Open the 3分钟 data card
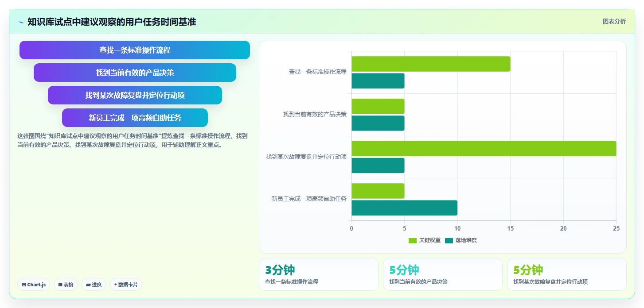Image resolution: width=644 pixels, height=308 pixels. [319, 274]
